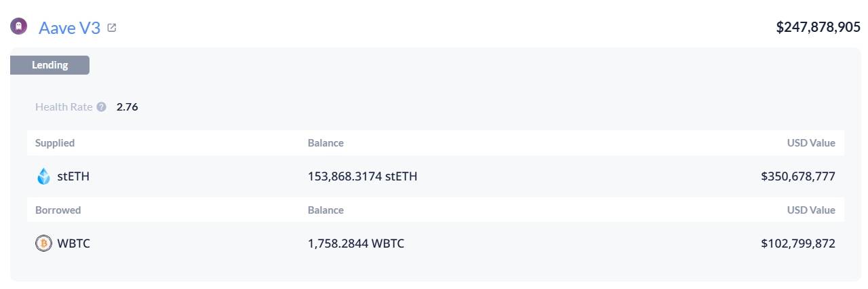
Task: Select the 153,868.3174 stETH balance
Action: [362, 176]
